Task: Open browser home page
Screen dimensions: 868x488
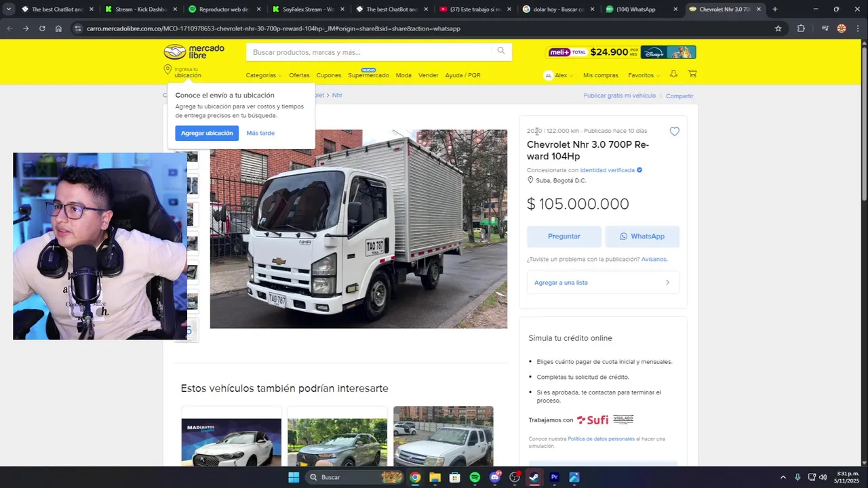Action: click(58, 28)
